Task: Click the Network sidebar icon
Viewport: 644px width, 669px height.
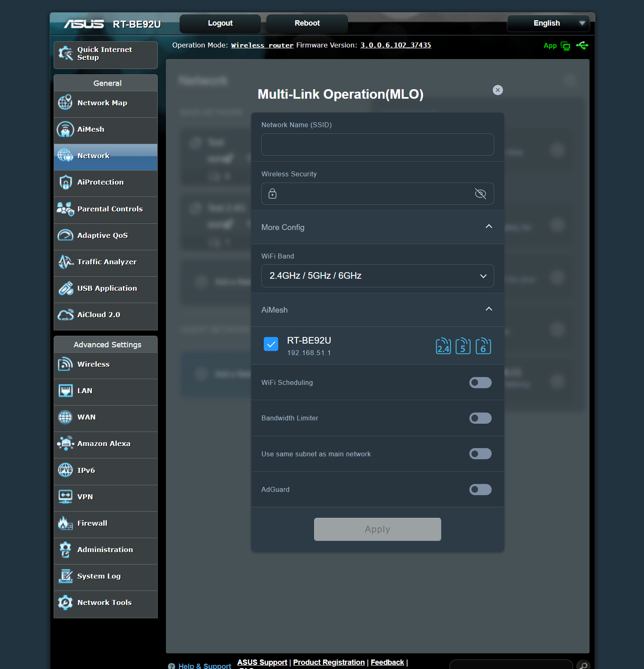Action: pyautogui.click(x=65, y=156)
